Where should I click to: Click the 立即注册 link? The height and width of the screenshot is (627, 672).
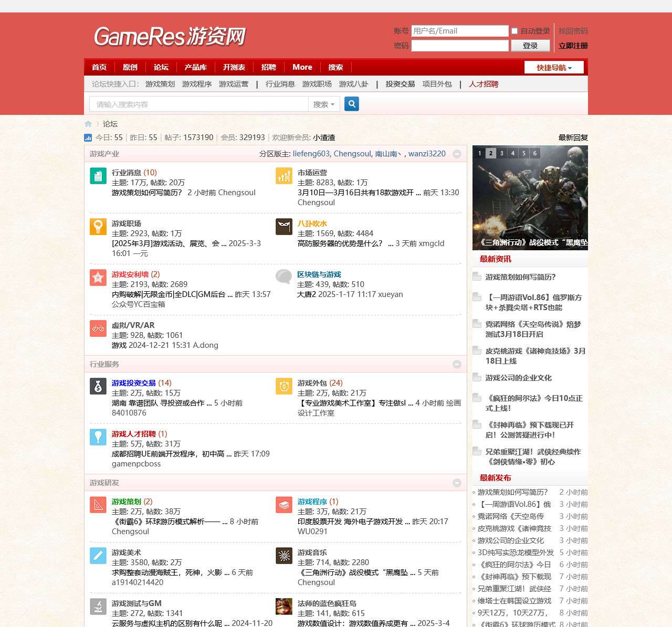573,46
